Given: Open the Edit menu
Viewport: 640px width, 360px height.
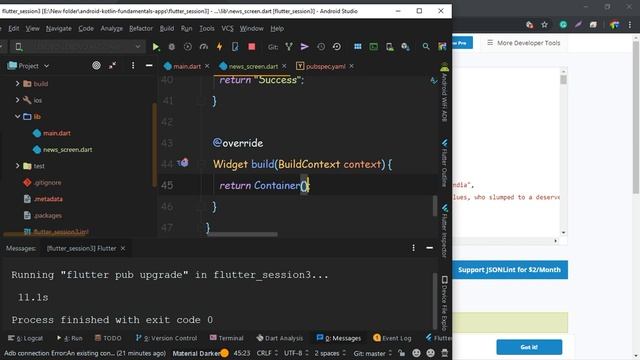Looking at the screenshot, I should (13, 29).
